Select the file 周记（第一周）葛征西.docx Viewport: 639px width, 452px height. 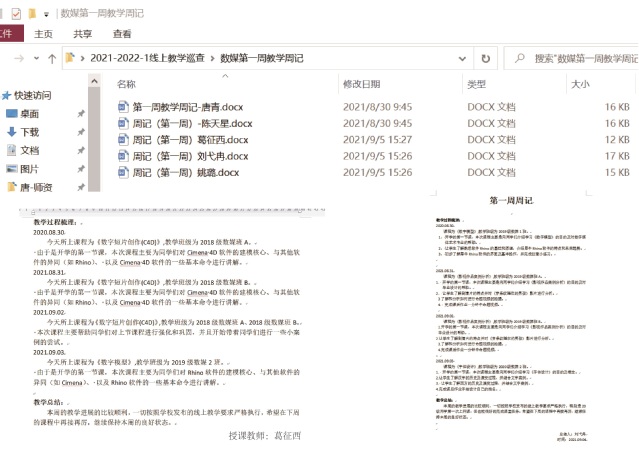point(191,140)
